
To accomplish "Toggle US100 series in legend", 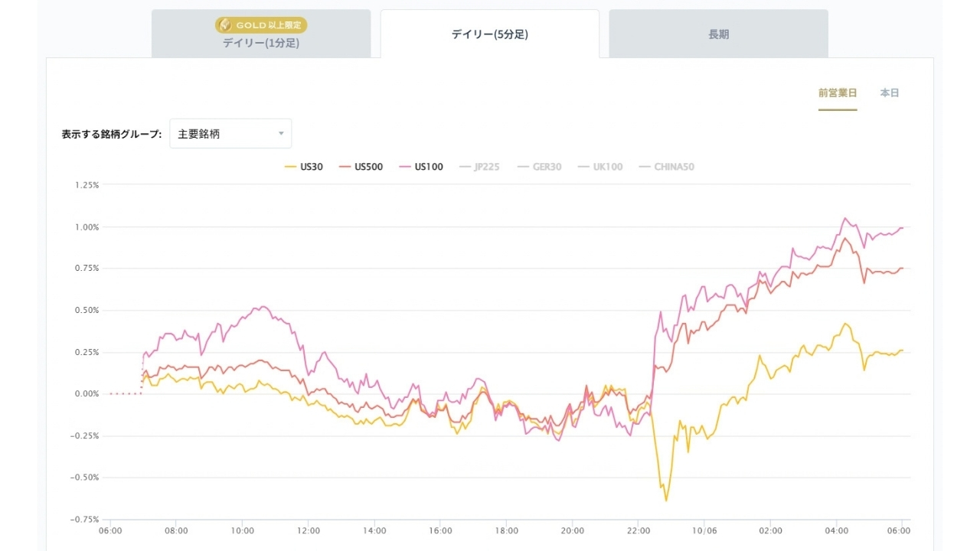I will pos(421,167).
